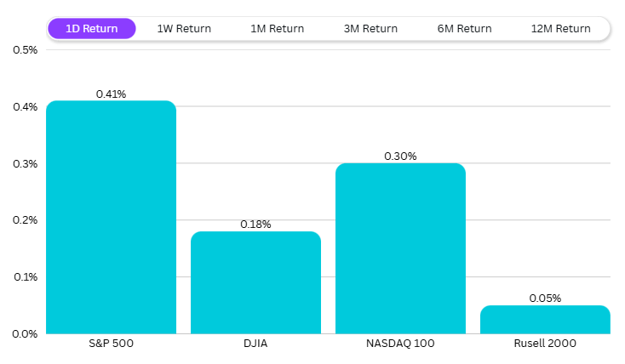Open the 1M Return view
The image size is (625, 364).
[x=277, y=28]
